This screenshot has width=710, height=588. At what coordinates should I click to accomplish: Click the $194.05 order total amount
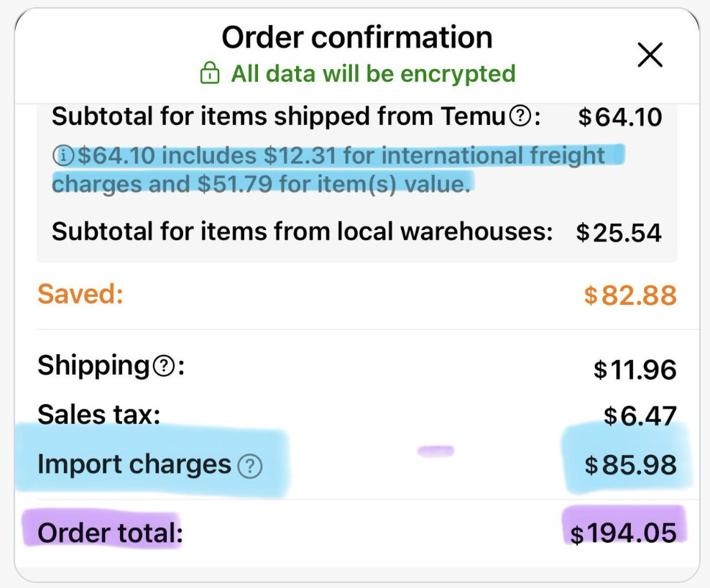[x=623, y=533]
